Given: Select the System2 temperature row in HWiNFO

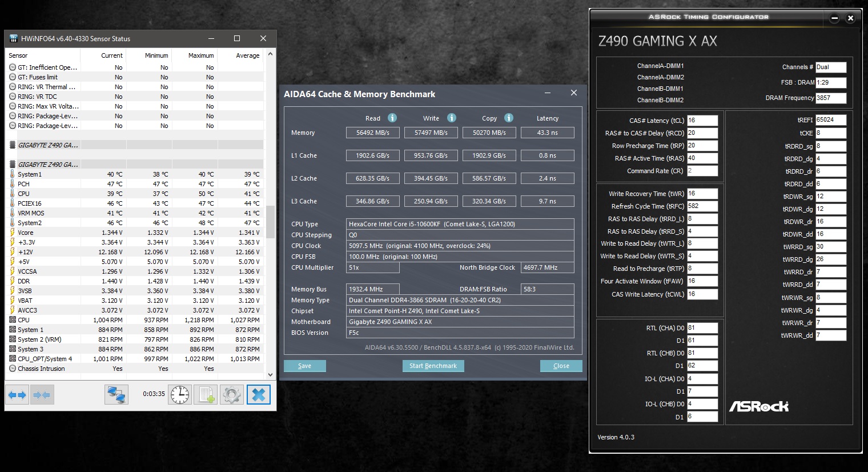Looking at the screenshot, I should (135, 223).
